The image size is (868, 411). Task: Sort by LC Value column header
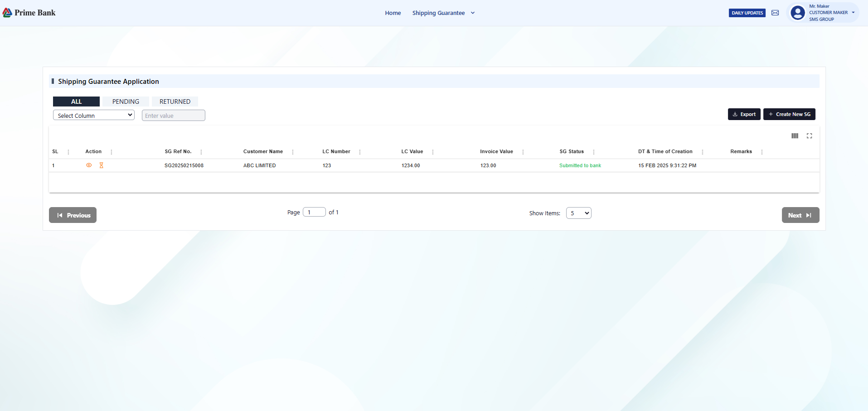tap(412, 151)
